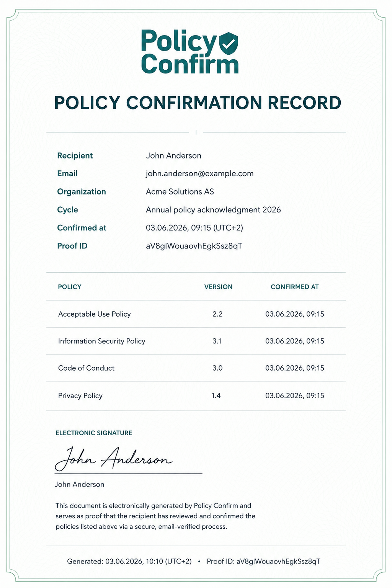The height and width of the screenshot is (588, 392).
Task: Click the Privacy Policy row name
Action: [x=80, y=396]
